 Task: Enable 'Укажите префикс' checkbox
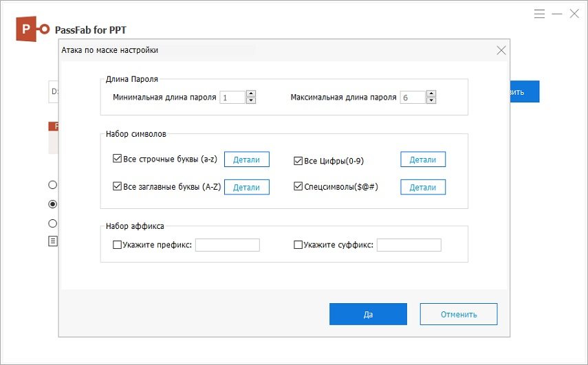click(x=117, y=245)
